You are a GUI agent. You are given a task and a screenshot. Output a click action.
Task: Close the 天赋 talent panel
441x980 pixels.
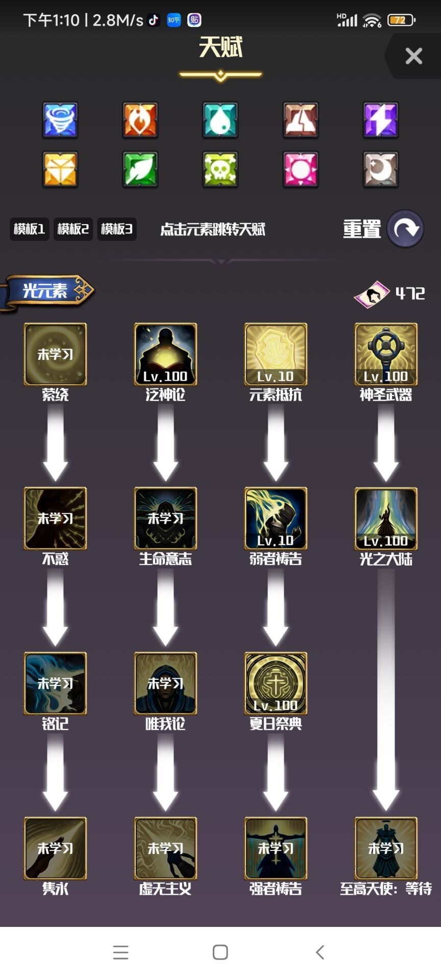(413, 56)
